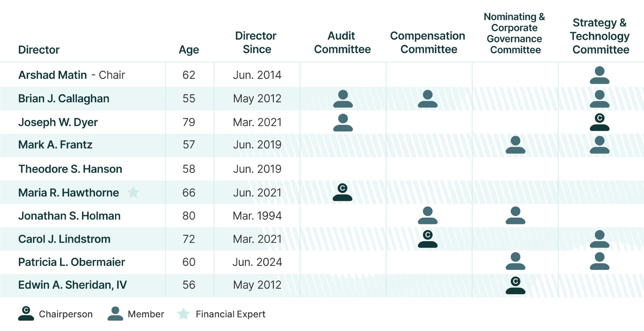Click the Director Since column header
Viewport: 644px width, 331px height.
pos(256,43)
